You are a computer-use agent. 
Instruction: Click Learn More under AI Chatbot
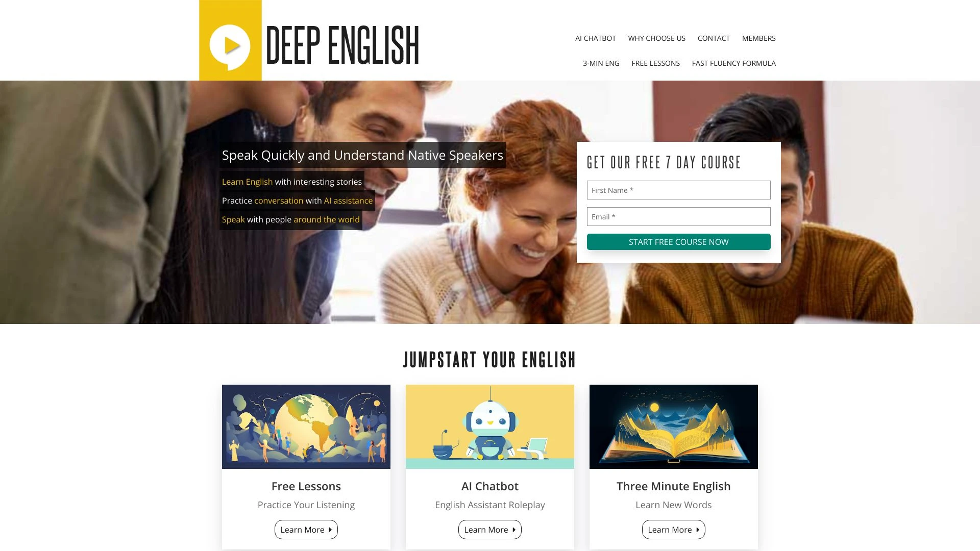pos(489,530)
